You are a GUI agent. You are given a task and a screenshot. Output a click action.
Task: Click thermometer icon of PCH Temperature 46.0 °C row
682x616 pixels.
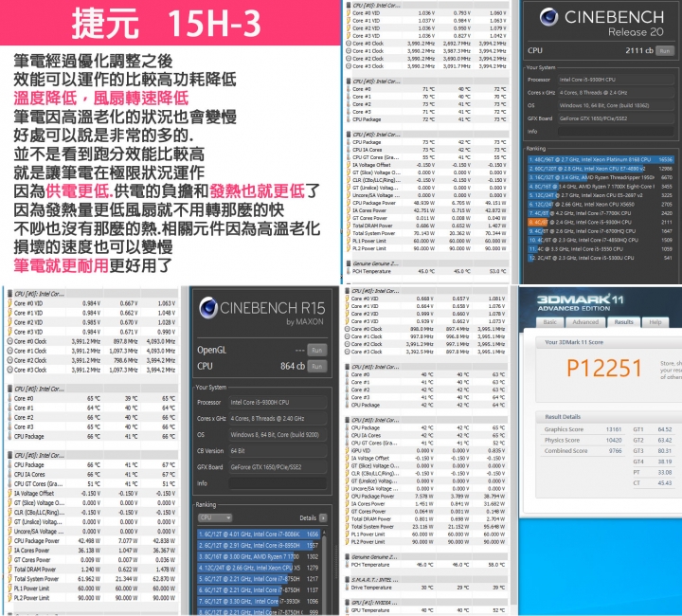click(348, 565)
